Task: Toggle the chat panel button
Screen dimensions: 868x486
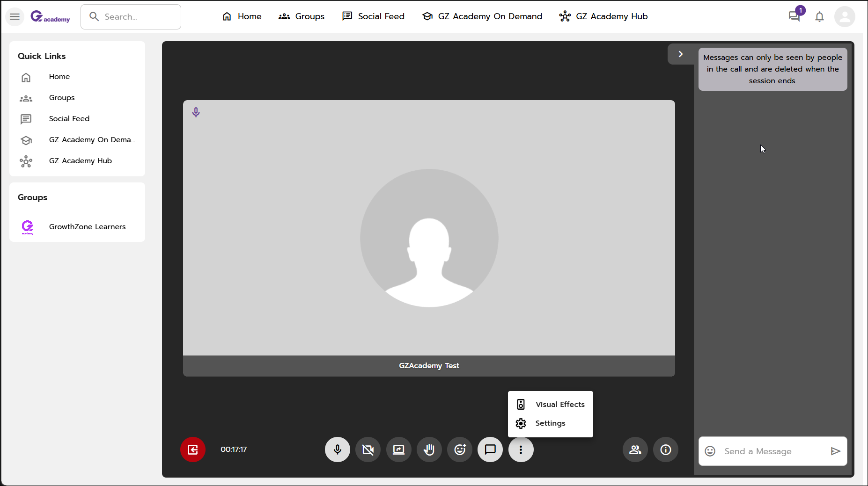Action: pos(490,450)
